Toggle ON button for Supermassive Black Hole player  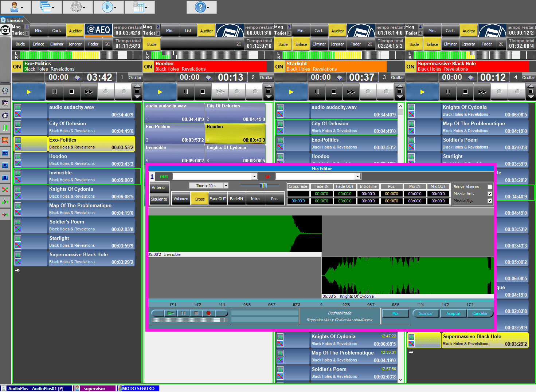[411, 67]
